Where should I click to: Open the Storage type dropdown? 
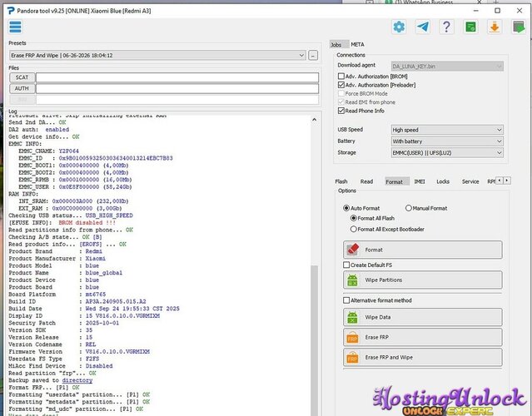447,152
